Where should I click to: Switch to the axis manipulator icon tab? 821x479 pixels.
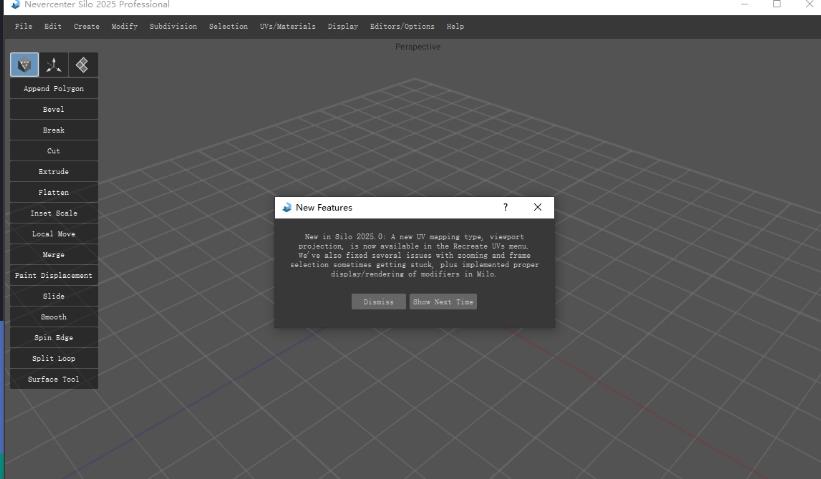coord(53,65)
